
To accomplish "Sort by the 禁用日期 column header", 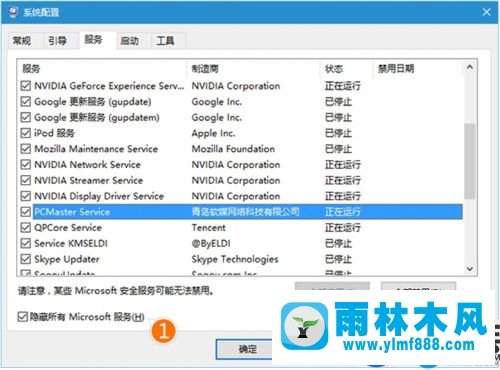I will click(x=417, y=69).
